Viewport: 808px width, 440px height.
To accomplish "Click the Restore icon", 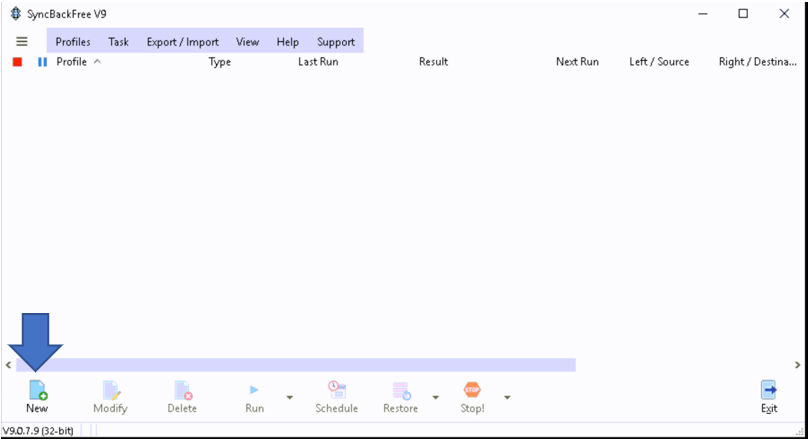I will (x=401, y=390).
